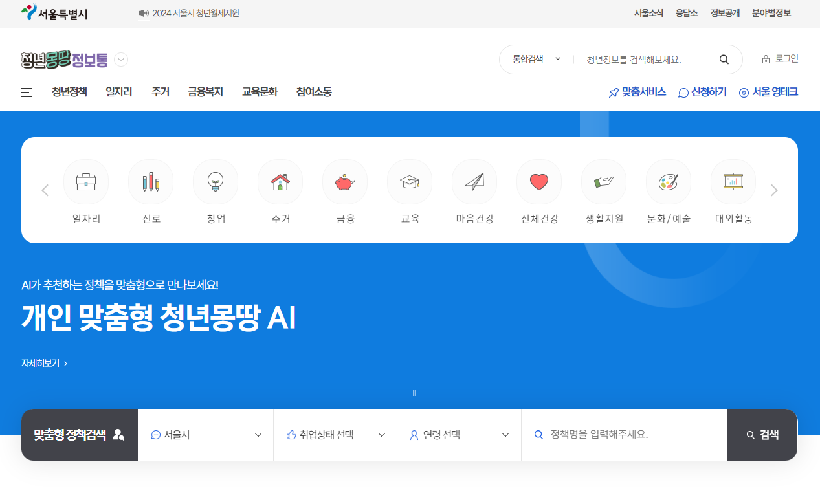Click the Seoul city logo
Screen dimensions: 820x504
pyautogui.click(x=54, y=13)
